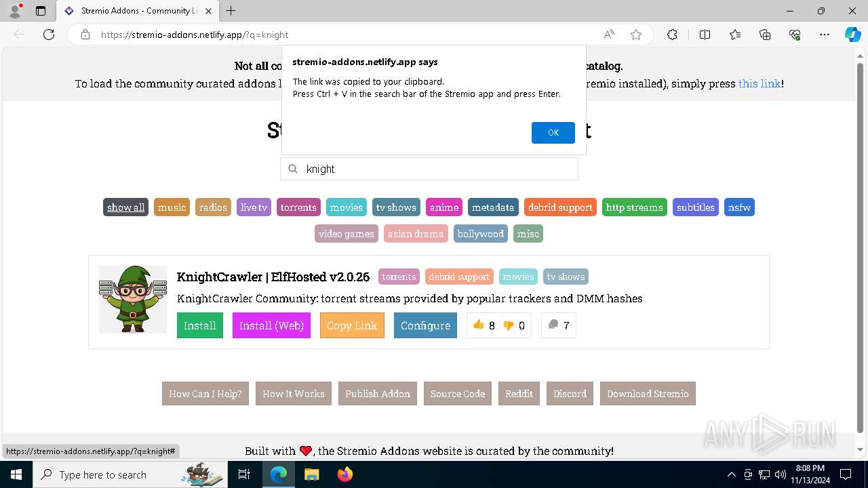868x488 pixels.
Task: Open the Windows Start menu
Action: tap(16, 474)
